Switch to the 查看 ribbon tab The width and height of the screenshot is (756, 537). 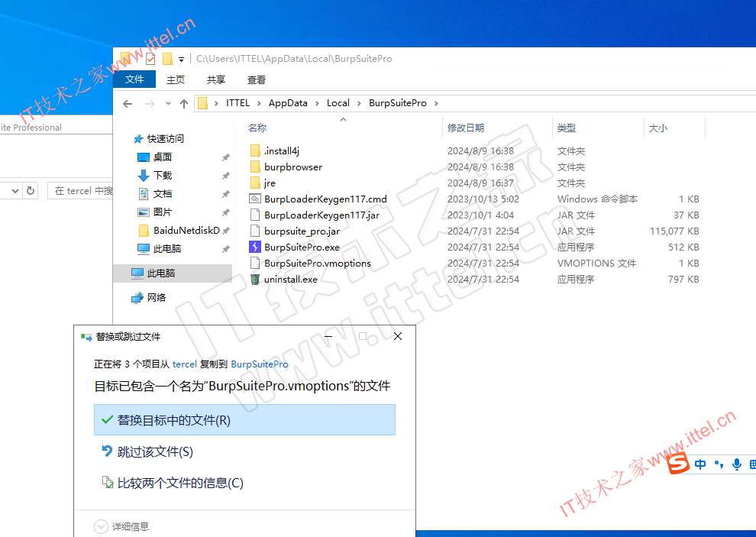point(257,79)
